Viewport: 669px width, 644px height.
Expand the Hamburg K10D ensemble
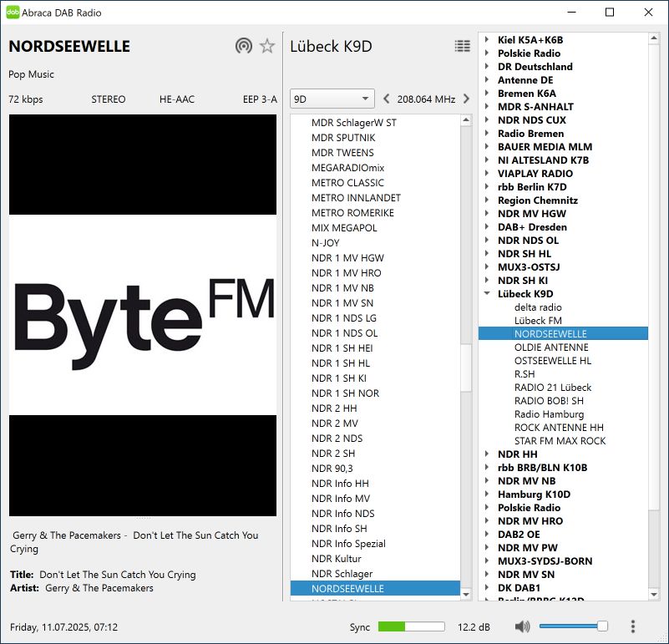(x=487, y=494)
